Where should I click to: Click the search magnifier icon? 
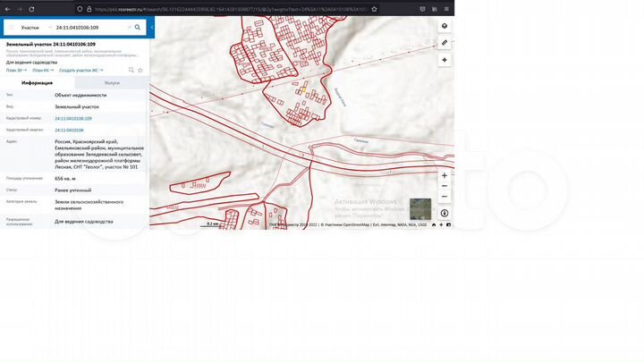pos(137,28)
